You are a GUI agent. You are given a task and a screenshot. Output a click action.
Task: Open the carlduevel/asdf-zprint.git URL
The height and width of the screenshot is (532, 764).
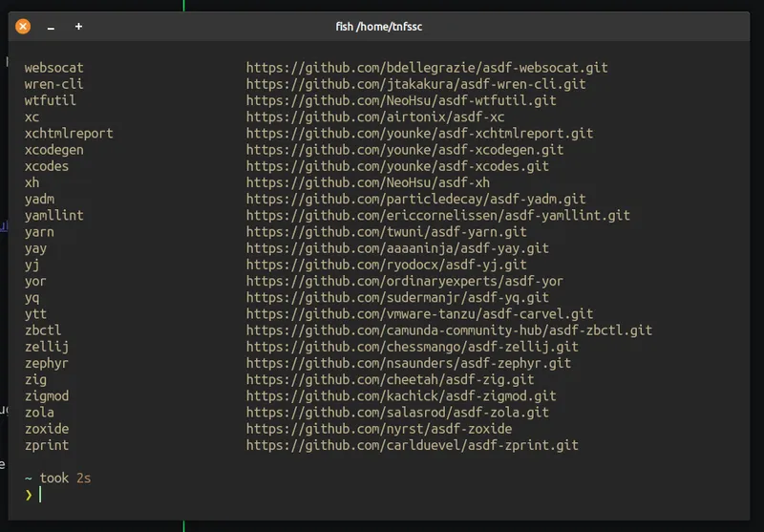(413, 445)
